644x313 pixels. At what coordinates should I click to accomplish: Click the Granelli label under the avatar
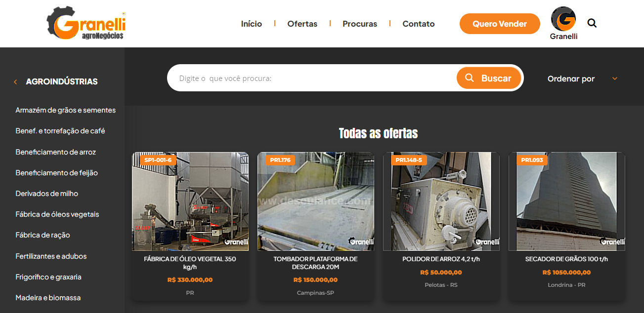click(x=563, y=37)
